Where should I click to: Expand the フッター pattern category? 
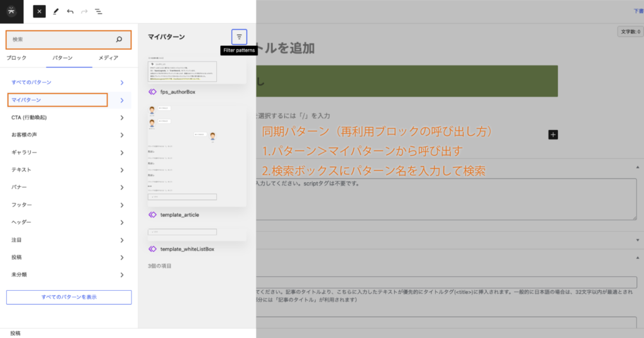(x=69, y=205)
